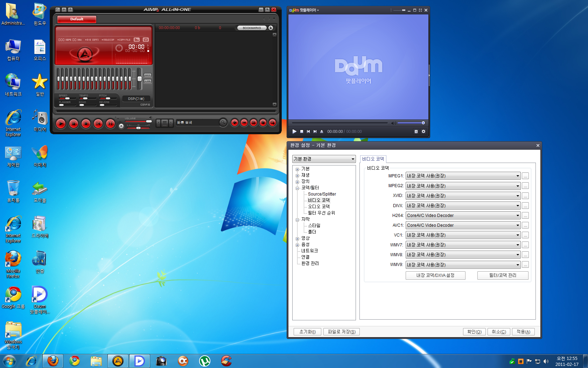Image resolution: width=588 pixels, height=368 pixels.
Task: Open MPEG1 codec dropdown
Action: point(463,176)
